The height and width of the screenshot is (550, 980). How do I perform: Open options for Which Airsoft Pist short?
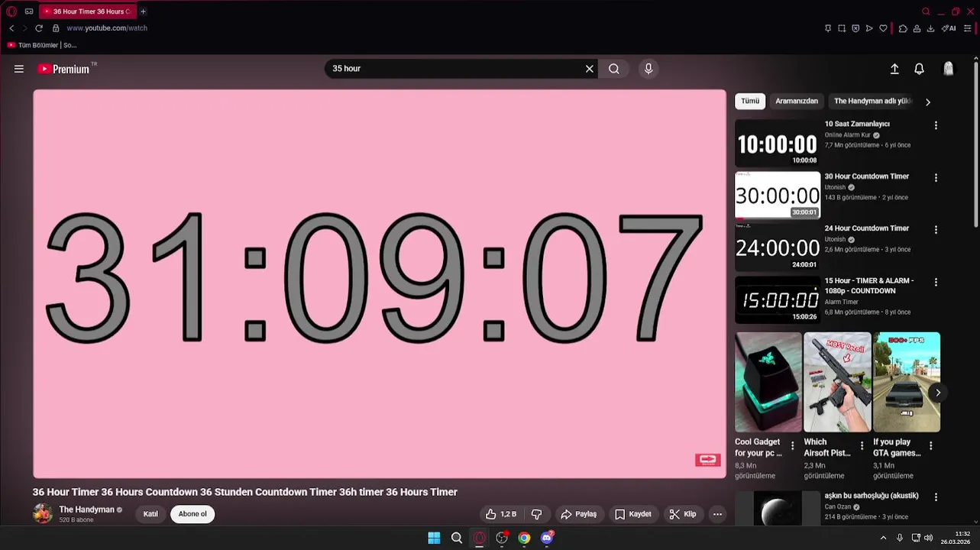862,445
